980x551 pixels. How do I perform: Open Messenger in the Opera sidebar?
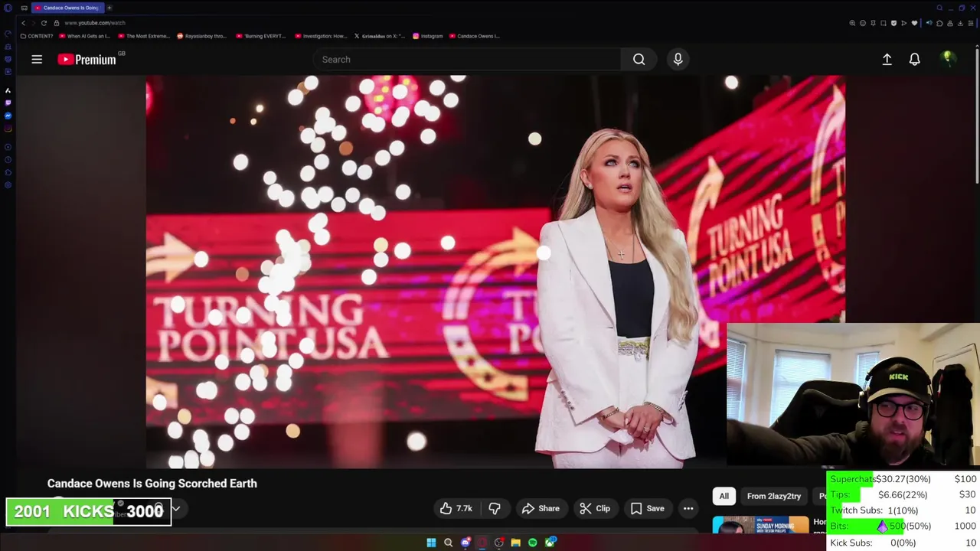[x=8, y=116]
